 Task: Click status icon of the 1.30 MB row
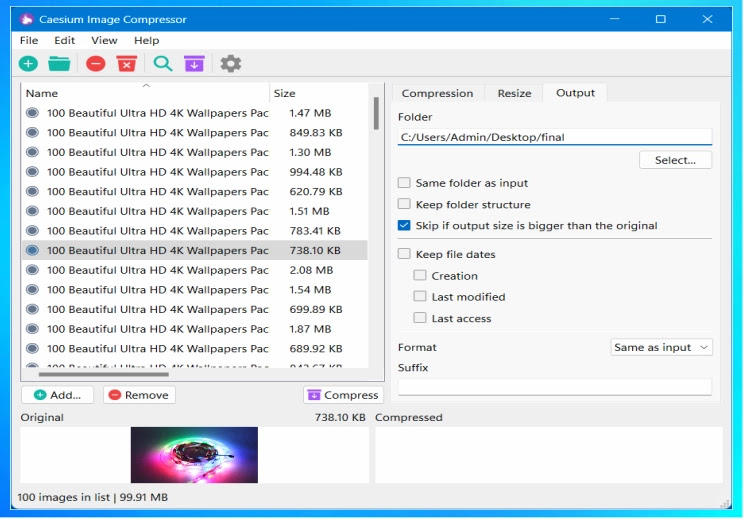[x=32, y=152]
